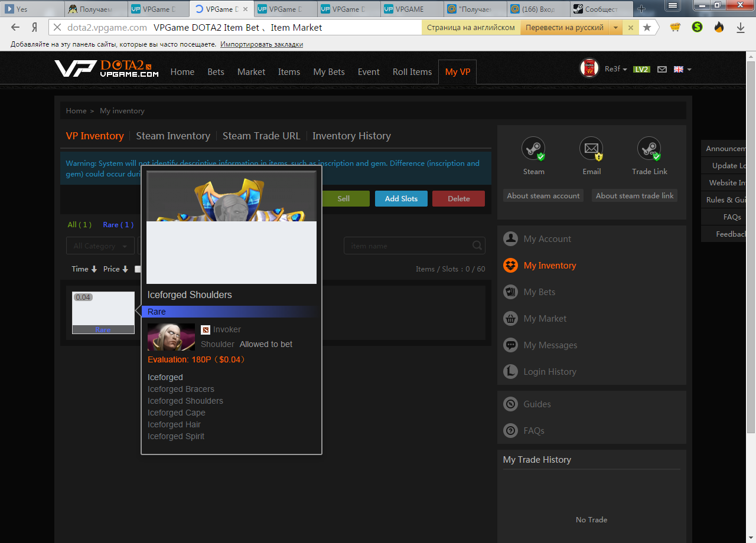Image resolution: width=756 pixels, height=543 pixels.
Task: Sort inventory by Time
Action: [x=84, y=269]
